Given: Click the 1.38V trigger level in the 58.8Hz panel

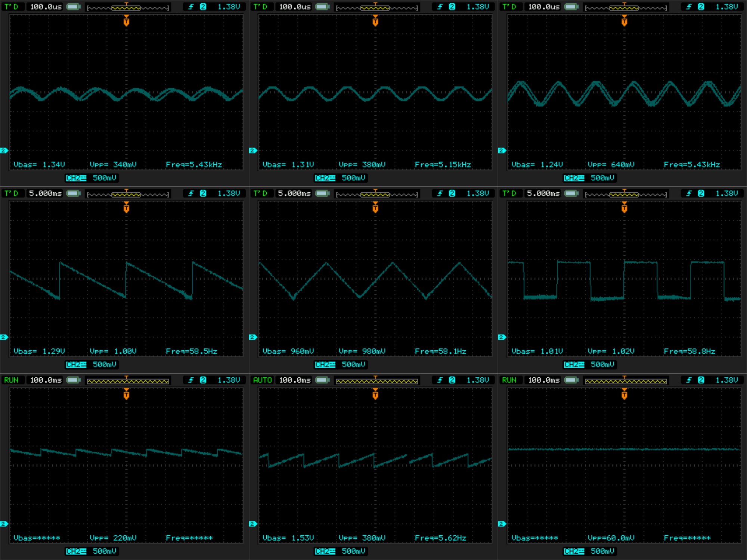Looking at the screenshot, I should [726, 193].
